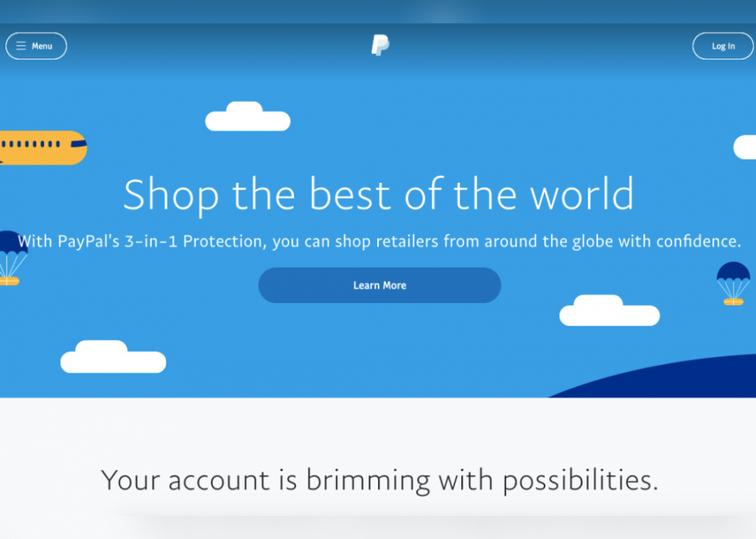Click the airplane's dark blue cockpit window

tap(79, 143)
